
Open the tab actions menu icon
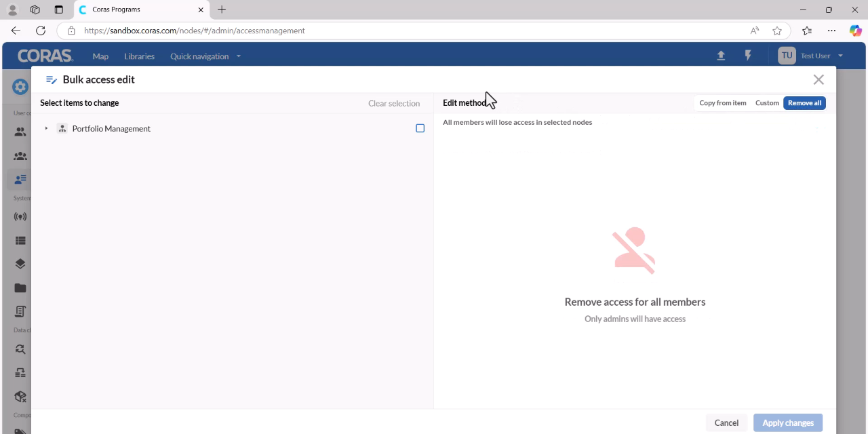[x=58, y=9]
